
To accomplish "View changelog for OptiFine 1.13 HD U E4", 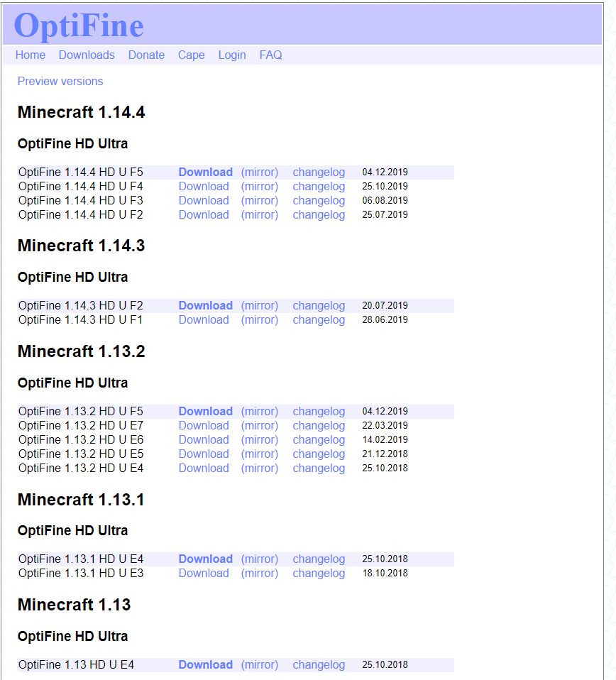I will (x=319, y=665).
